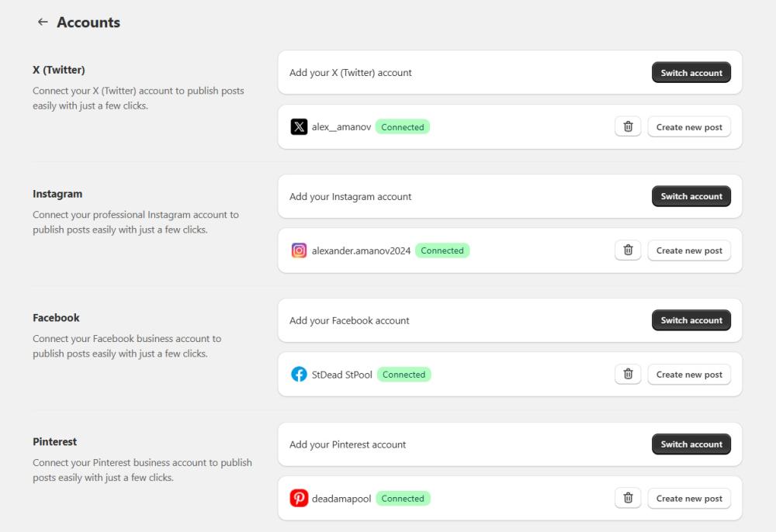Click the Connected badge next to alex__amanov
The width and height of the screenshot is (776, 532).
[403, 127]
